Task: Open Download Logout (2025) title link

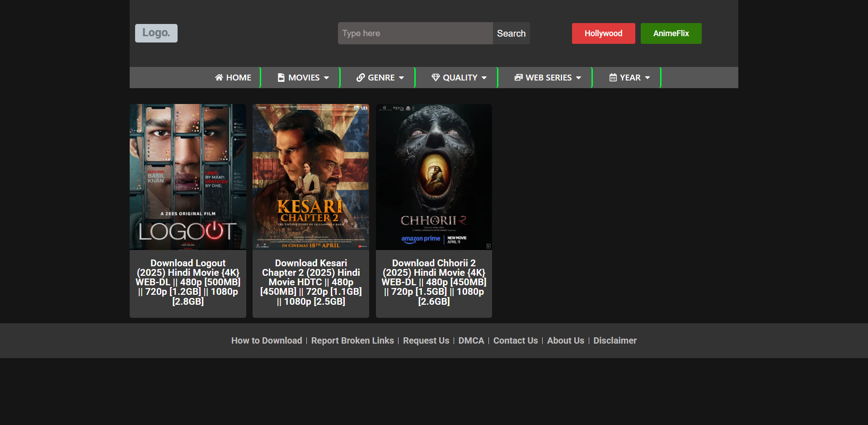Action: [188, 282]
